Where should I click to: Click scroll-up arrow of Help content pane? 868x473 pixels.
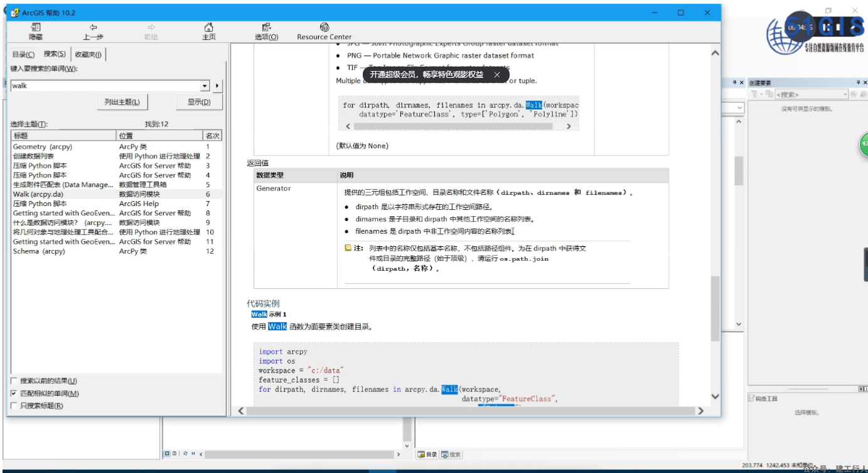point(715,53)
